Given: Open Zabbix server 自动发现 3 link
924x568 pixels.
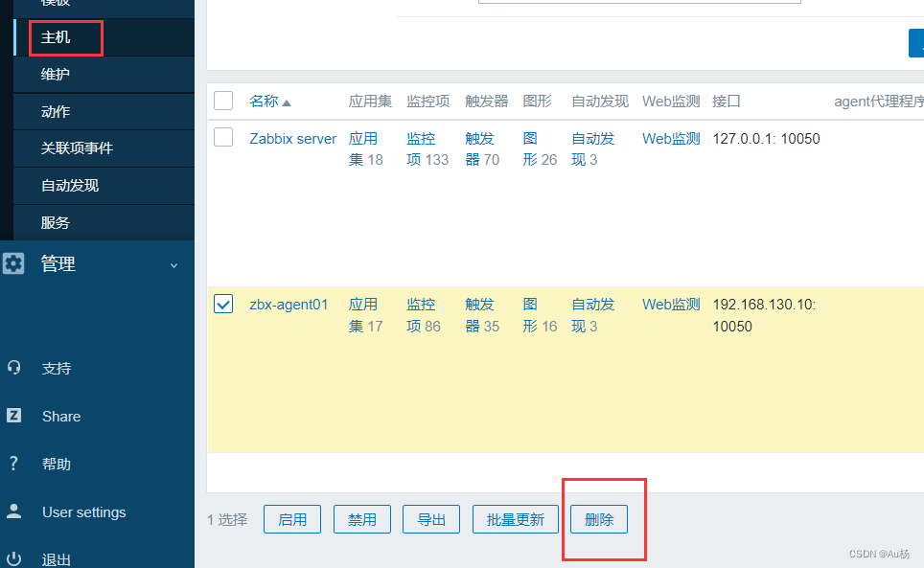Looking at the screenshot, I should [x=592, y=148].
